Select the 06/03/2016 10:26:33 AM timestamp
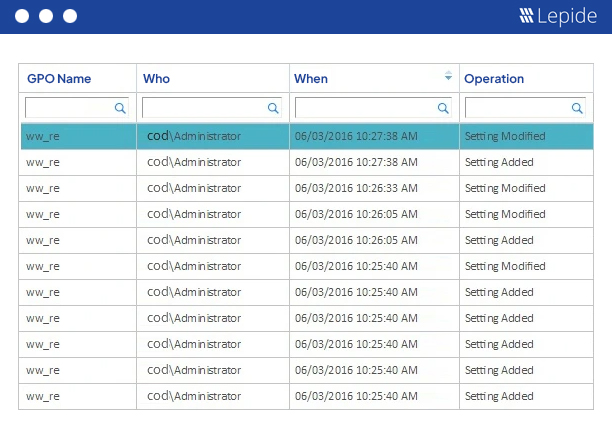The height and width of the screenshot is (430, 612). 356,188
